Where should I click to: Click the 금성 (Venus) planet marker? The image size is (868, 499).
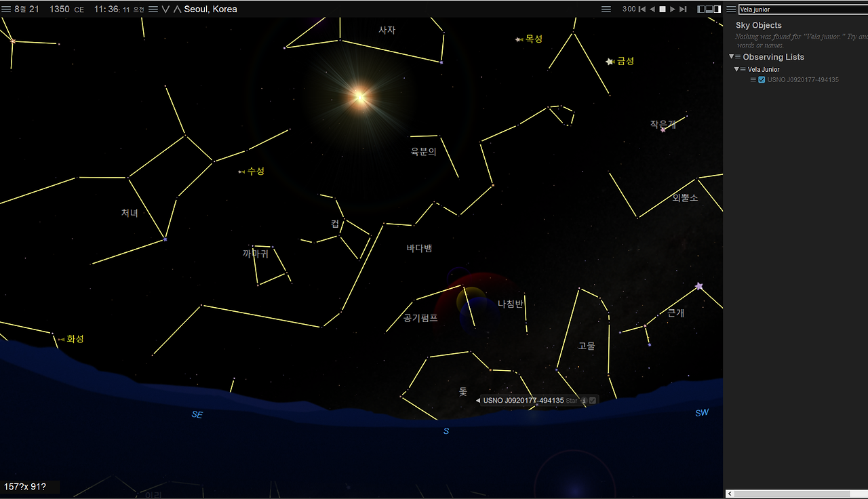click(x=610, y=61)
